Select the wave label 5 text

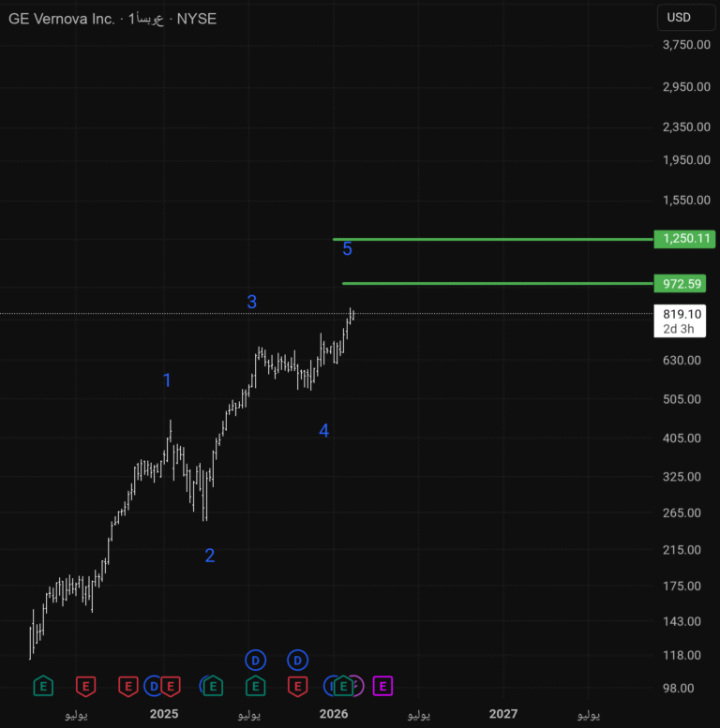pos(347,249)
